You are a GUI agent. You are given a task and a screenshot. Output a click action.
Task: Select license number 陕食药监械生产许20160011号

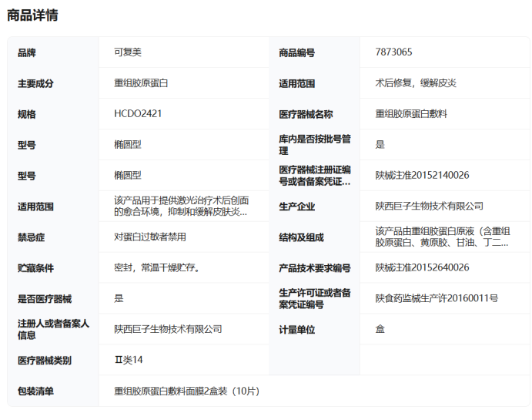(437, 298)
